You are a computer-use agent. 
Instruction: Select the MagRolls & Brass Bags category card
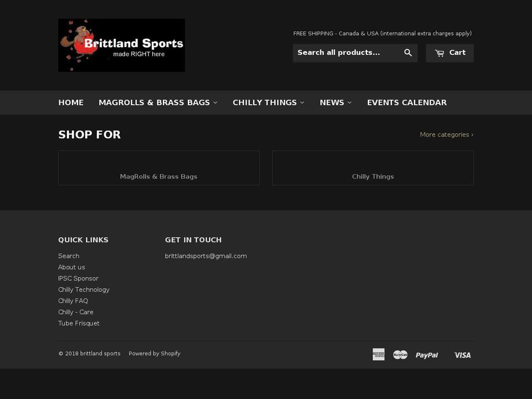(159, 168)
